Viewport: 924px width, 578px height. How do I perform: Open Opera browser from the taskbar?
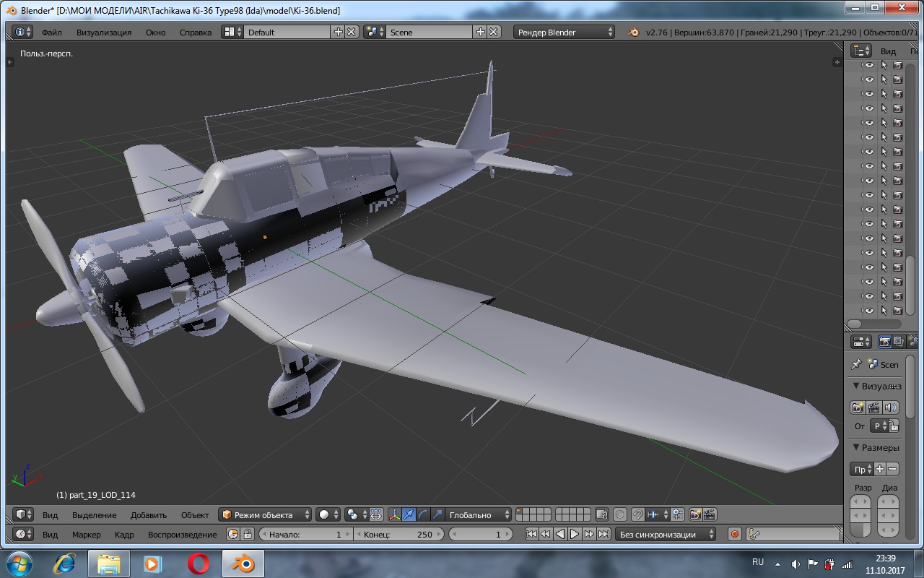tap(199, 563)
